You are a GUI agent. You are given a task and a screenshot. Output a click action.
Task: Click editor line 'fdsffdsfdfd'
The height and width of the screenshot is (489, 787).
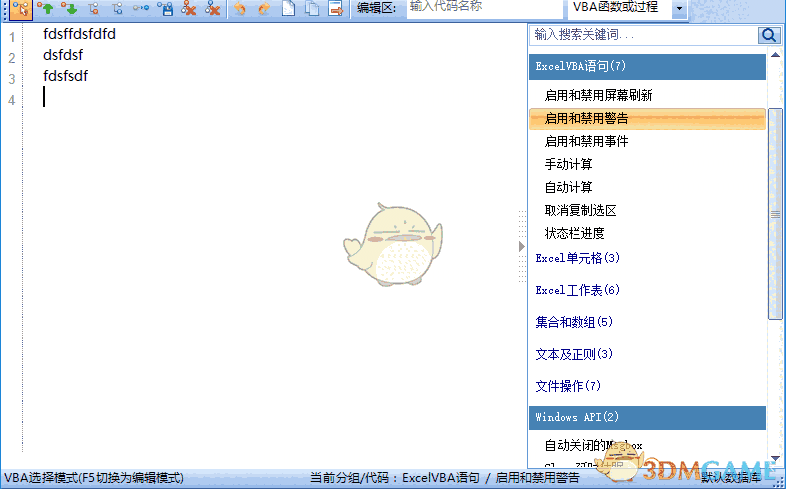(x=79, y=34)
